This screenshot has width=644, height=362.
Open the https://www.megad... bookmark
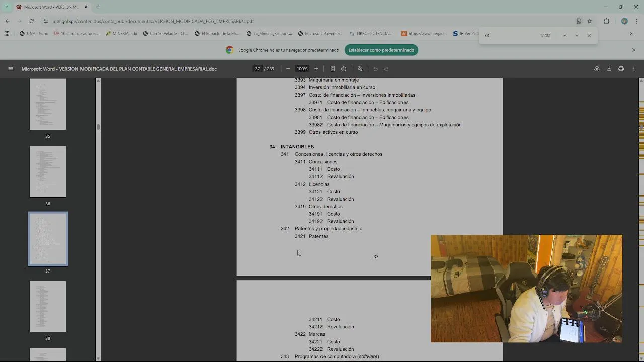(x=424, y=34)
